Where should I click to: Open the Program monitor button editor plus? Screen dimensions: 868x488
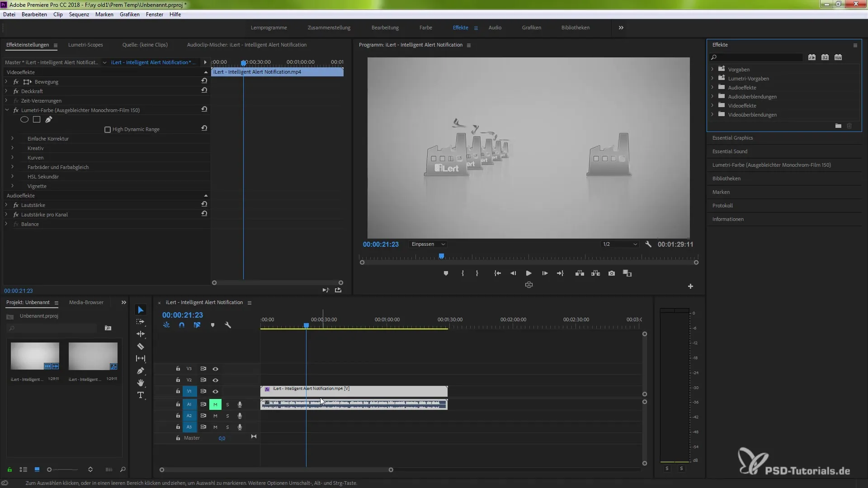pos(690,286)
